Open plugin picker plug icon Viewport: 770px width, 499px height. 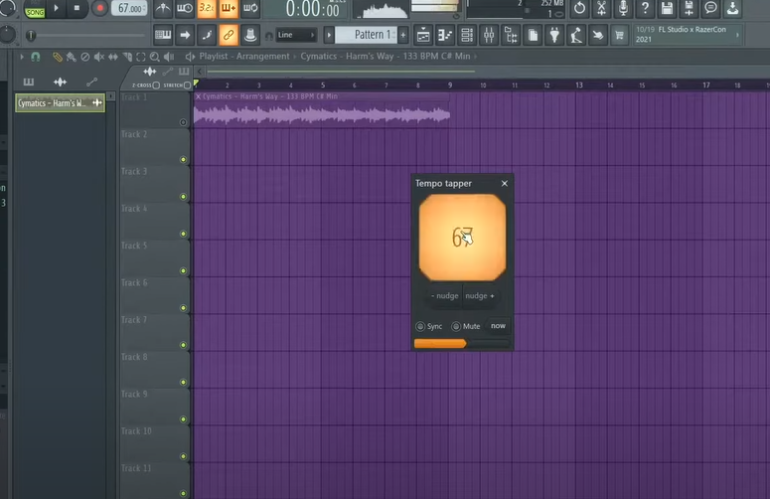pyautogui.click(x=554, y=35)
